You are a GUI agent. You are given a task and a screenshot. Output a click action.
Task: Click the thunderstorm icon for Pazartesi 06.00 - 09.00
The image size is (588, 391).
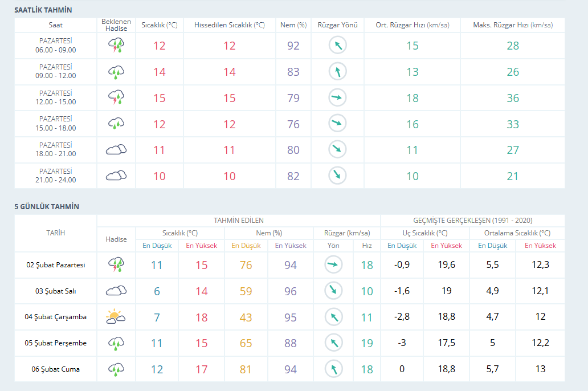(116, 46)
